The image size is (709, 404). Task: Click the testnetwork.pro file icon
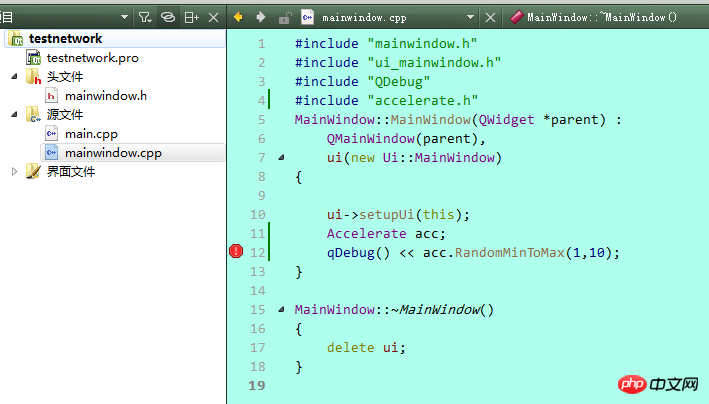pos(33,58)
